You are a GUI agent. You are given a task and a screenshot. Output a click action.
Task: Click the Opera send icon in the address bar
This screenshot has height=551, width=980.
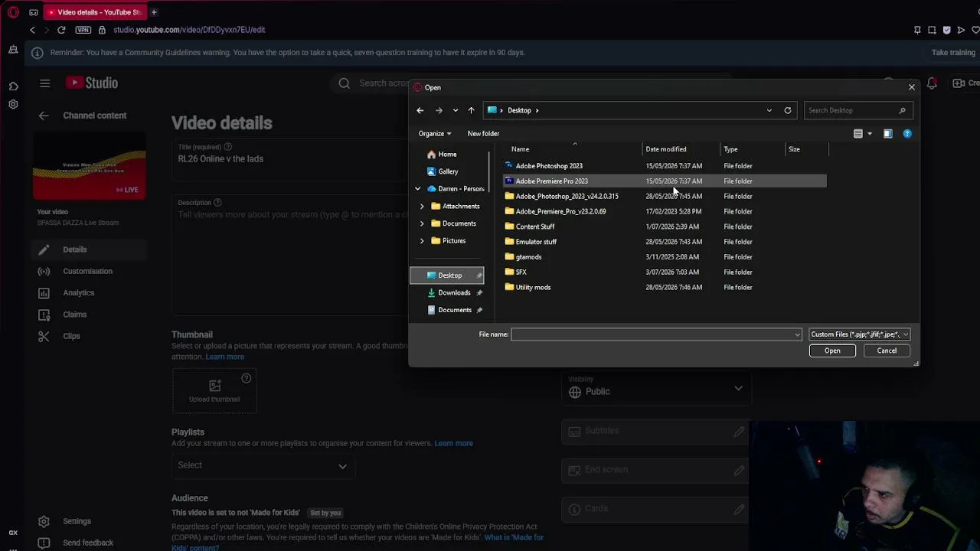961,30
